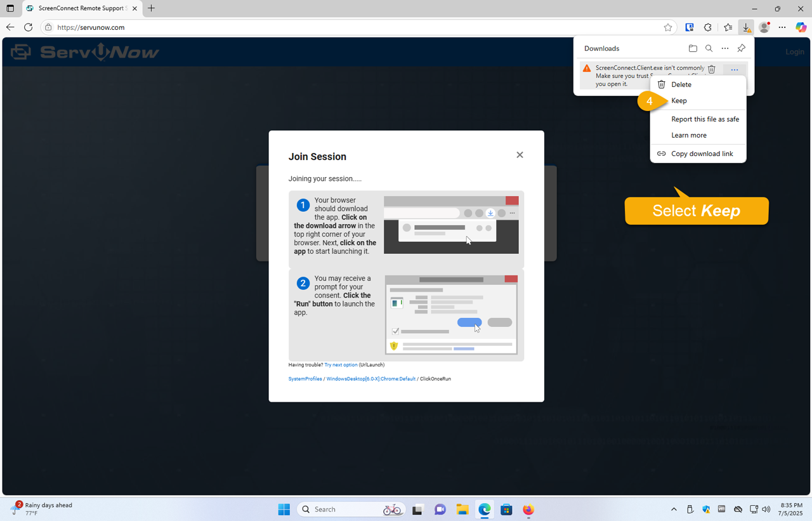Screen dimensions: 812x521
Task: Open the SystemProfiles link
Action: pyautogui.click(x=305, y=379)
